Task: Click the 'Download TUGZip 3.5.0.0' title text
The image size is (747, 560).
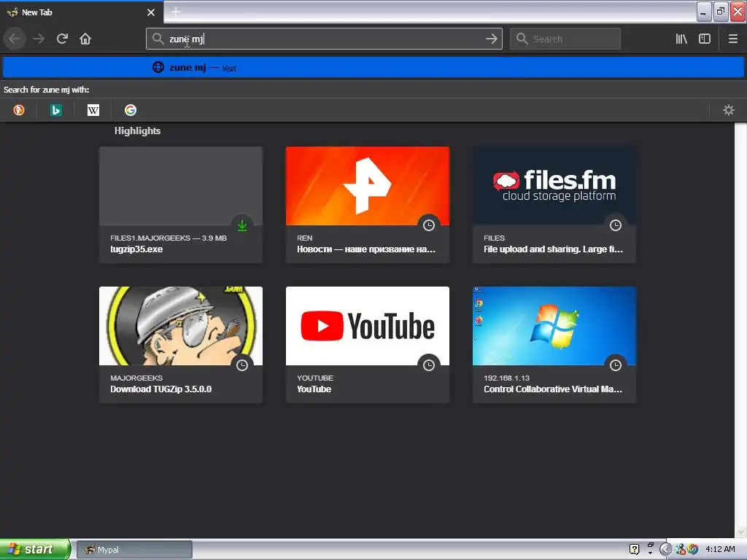Action: point(161,389)
